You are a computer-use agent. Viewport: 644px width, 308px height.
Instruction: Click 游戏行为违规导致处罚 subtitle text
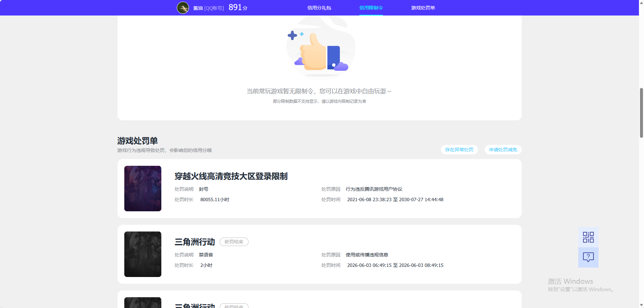(x=164, y=150)
